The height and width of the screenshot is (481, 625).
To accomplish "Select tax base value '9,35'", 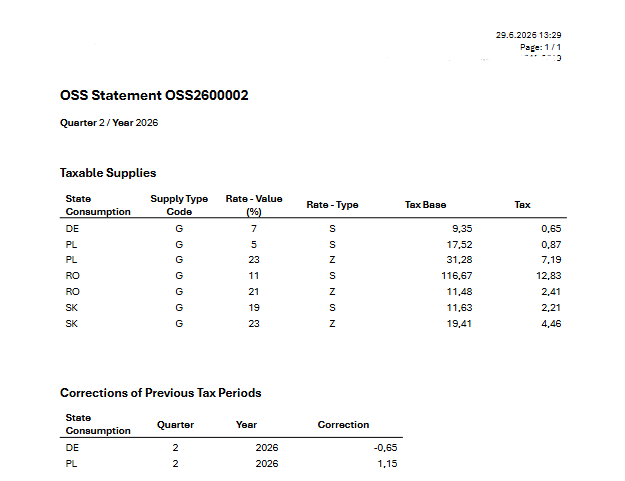I will pos(462,229).
